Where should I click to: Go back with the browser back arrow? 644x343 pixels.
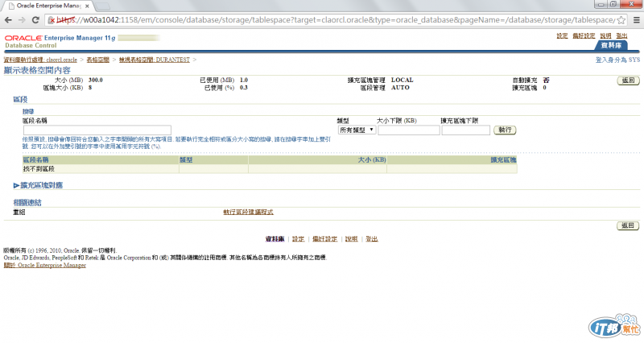coord(8,19)
